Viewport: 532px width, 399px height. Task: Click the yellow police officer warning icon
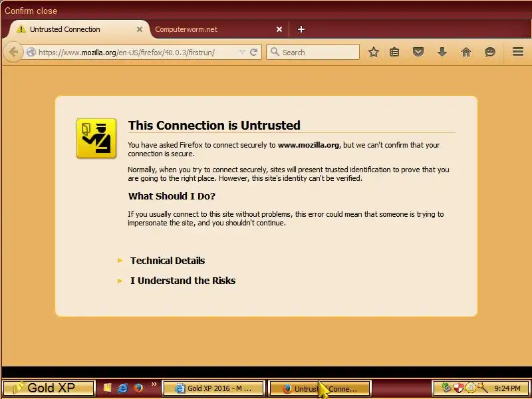tap(96, 138)
